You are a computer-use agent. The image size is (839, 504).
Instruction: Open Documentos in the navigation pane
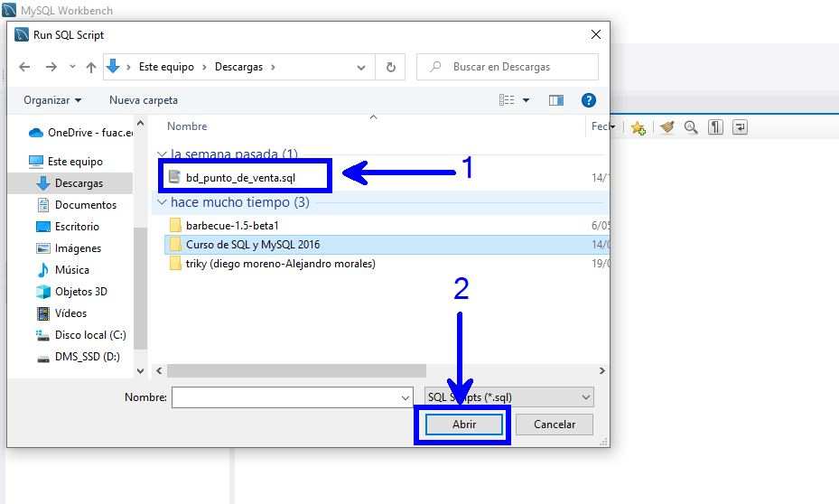pos(77,205)
